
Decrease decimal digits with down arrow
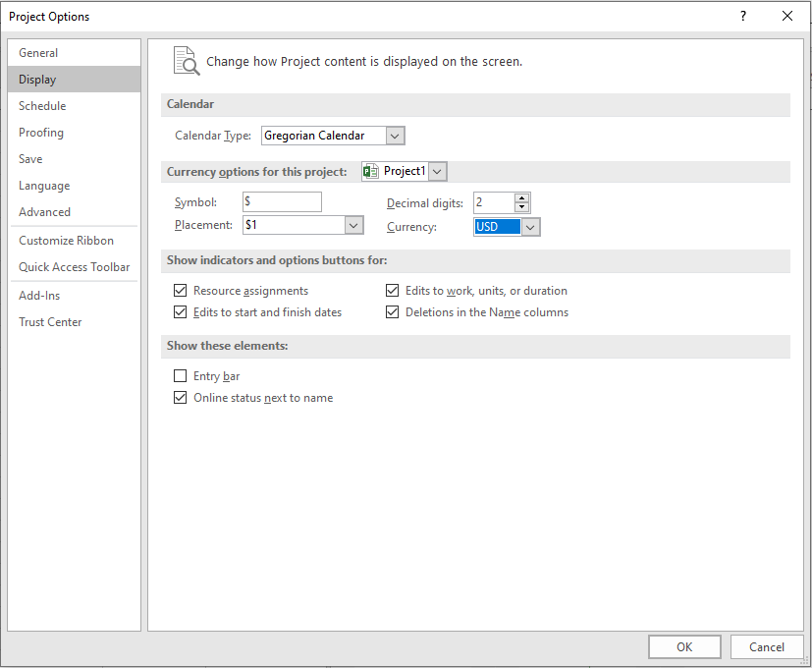pos(521,207)
